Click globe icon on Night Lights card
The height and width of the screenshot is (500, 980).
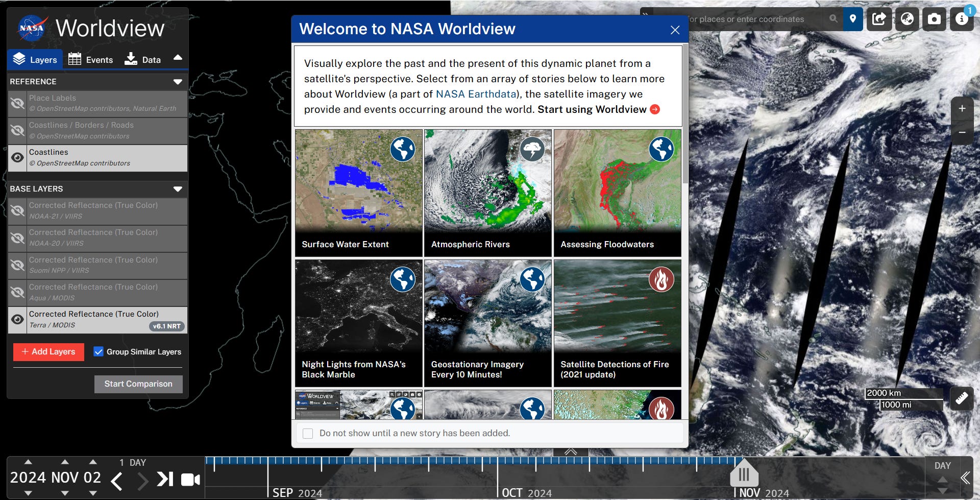tap(403, 279)
